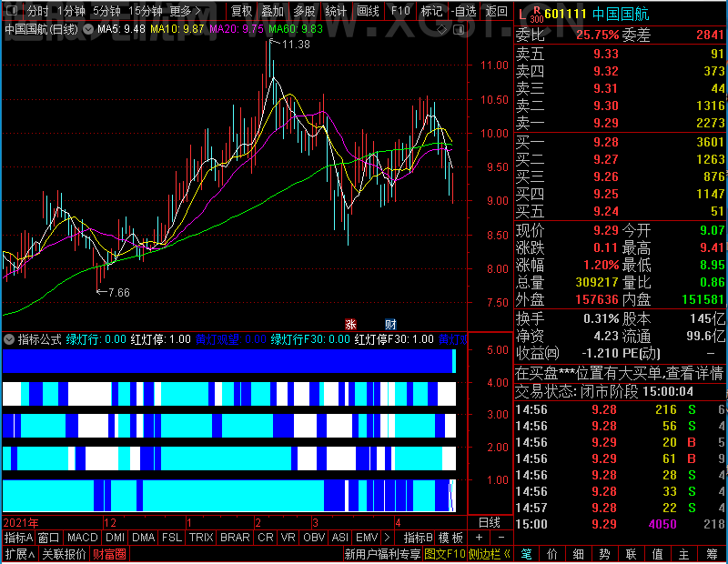
Task: Switch indicator to TRIX
Action: click(201, 538)
